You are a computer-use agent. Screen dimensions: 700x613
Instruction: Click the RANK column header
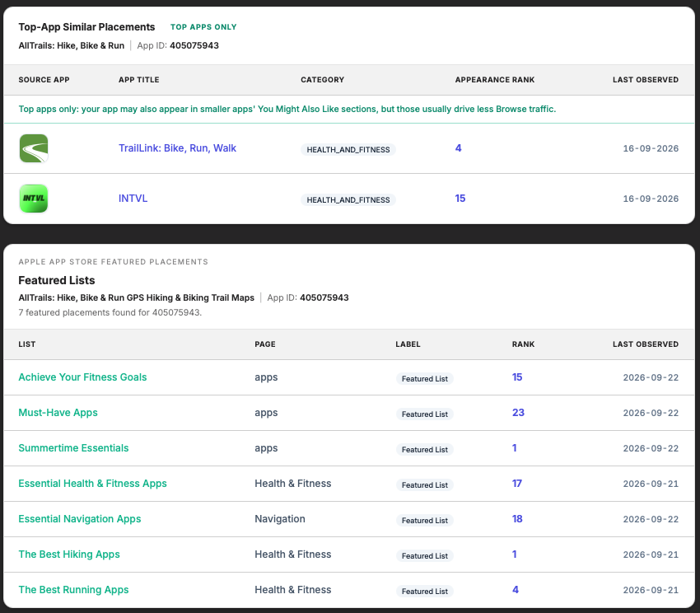(523, 344)
